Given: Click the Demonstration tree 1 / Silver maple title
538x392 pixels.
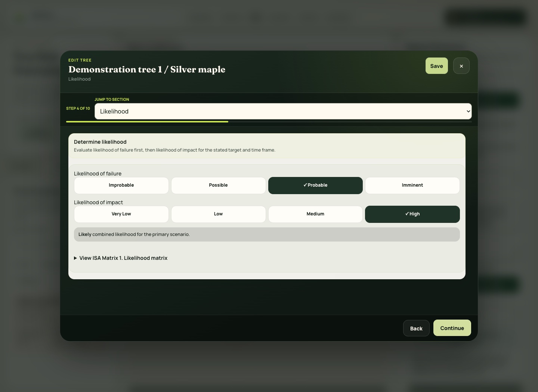Looking at the screenshot, I should pos(147,69).
